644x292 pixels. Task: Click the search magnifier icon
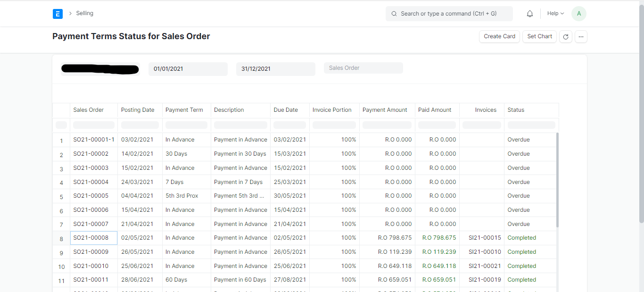394,14
